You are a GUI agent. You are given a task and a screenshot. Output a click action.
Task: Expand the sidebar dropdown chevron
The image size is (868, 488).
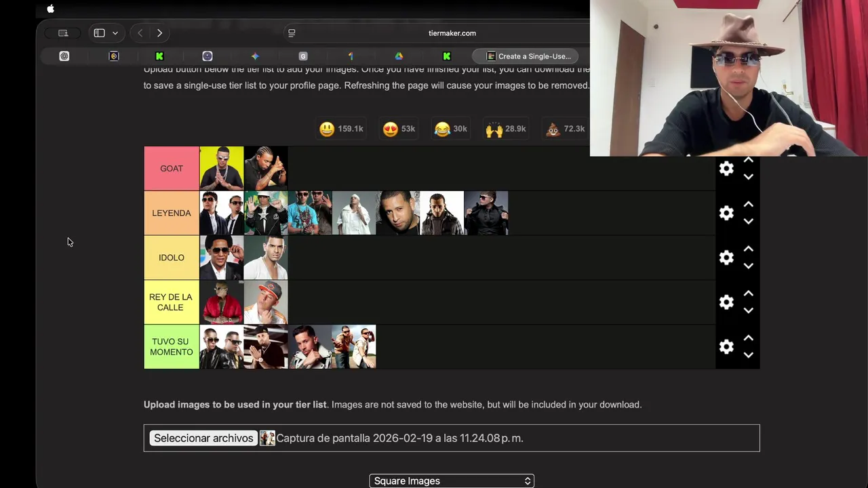coord(115,33)
